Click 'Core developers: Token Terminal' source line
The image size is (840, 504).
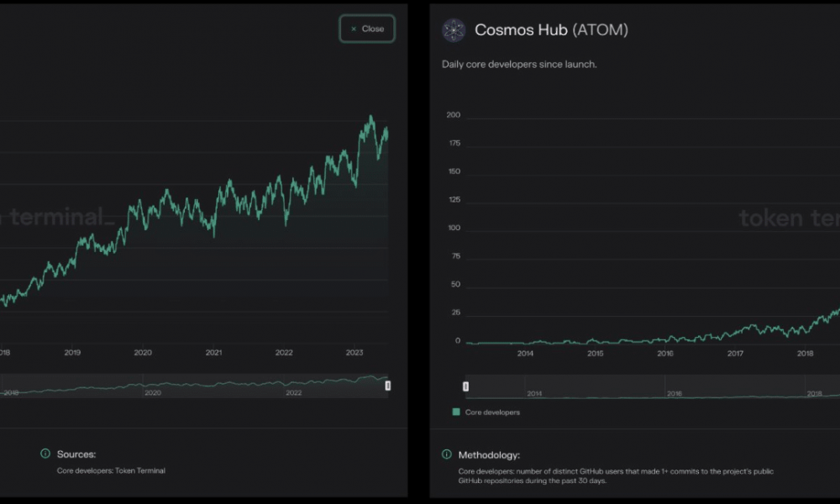[111, 470]
